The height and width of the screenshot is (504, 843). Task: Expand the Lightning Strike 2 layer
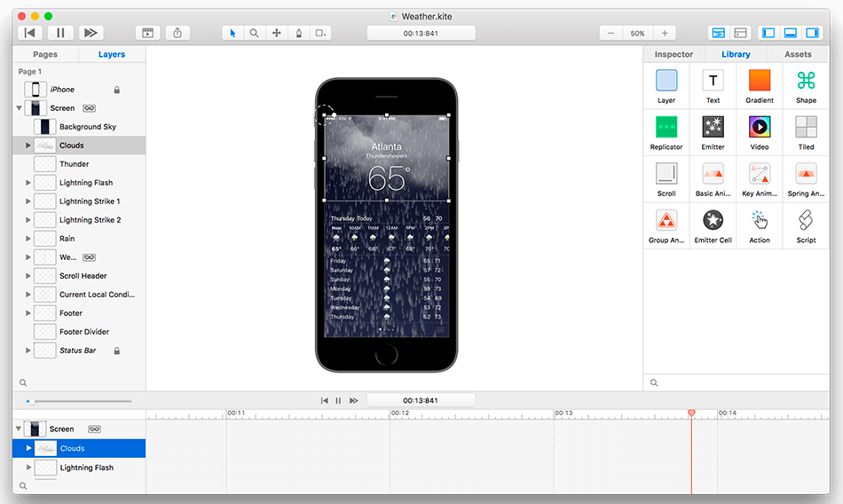point(28,220)
